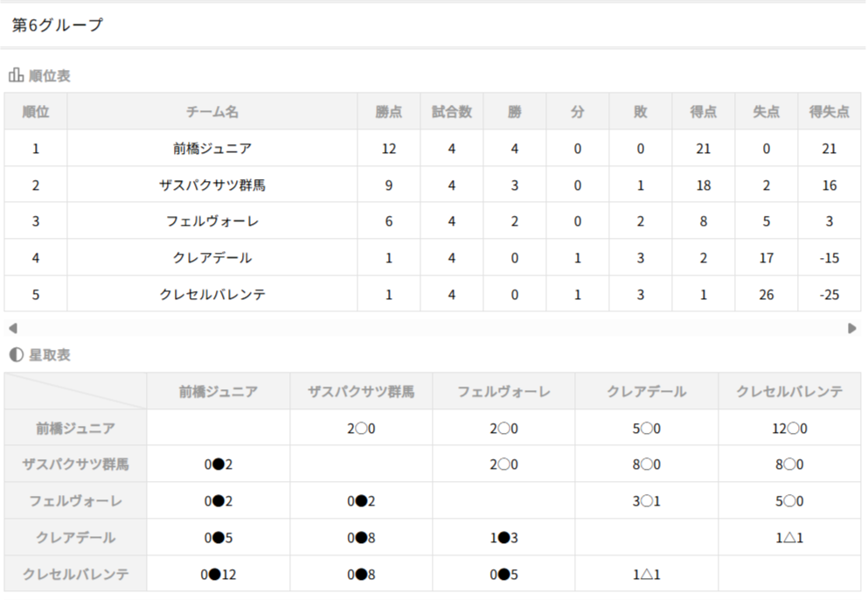This screenshot has width=868, height=600.
Task: Select the 12○0 match result cell
Action: tap(789, 429)
